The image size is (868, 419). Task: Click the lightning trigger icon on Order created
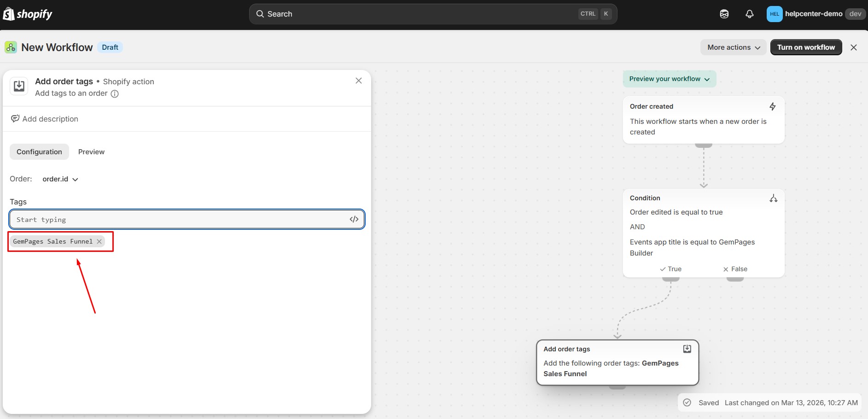(x=772, y=106)
